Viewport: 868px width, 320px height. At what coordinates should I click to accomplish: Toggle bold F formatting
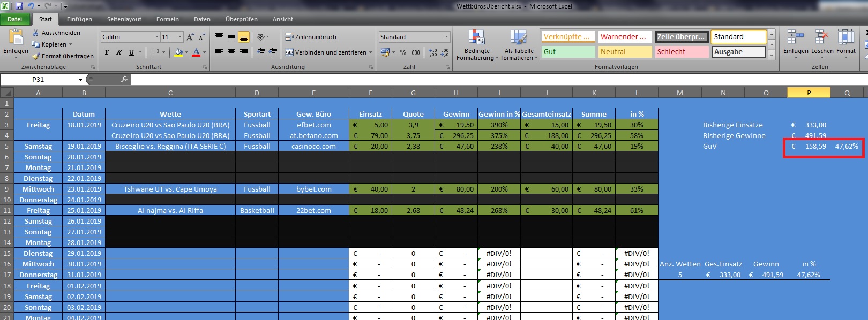tap(107, 52)
